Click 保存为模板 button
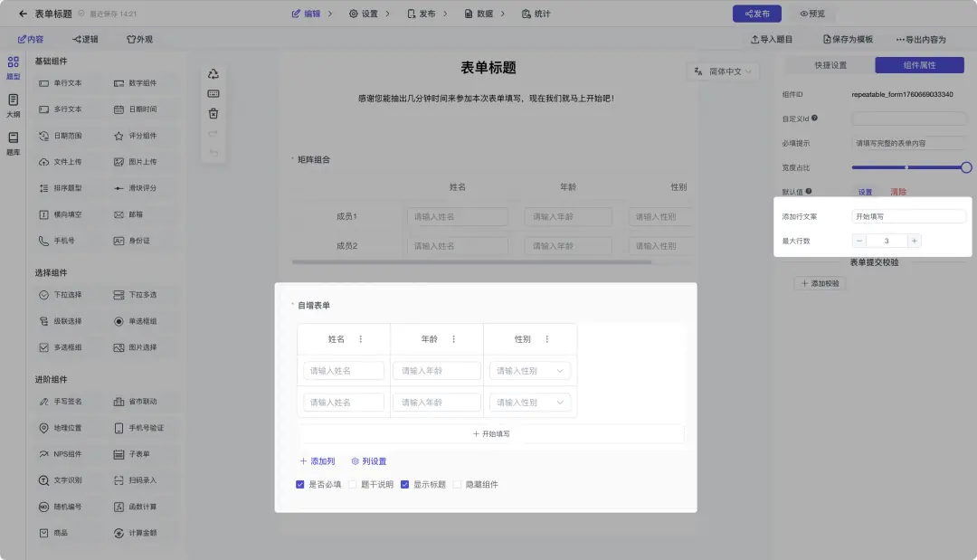977x560 pixels. [848, 39]
